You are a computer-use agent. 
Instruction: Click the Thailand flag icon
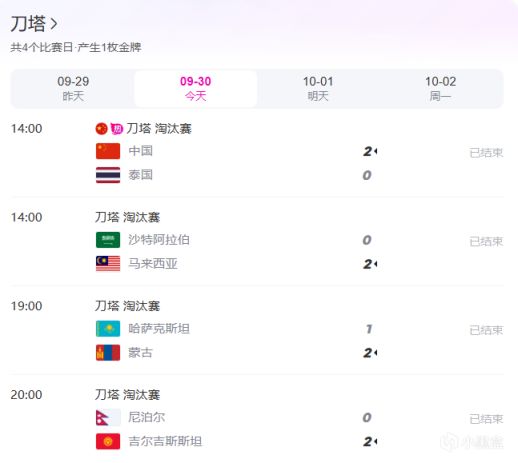pos(108,175)
